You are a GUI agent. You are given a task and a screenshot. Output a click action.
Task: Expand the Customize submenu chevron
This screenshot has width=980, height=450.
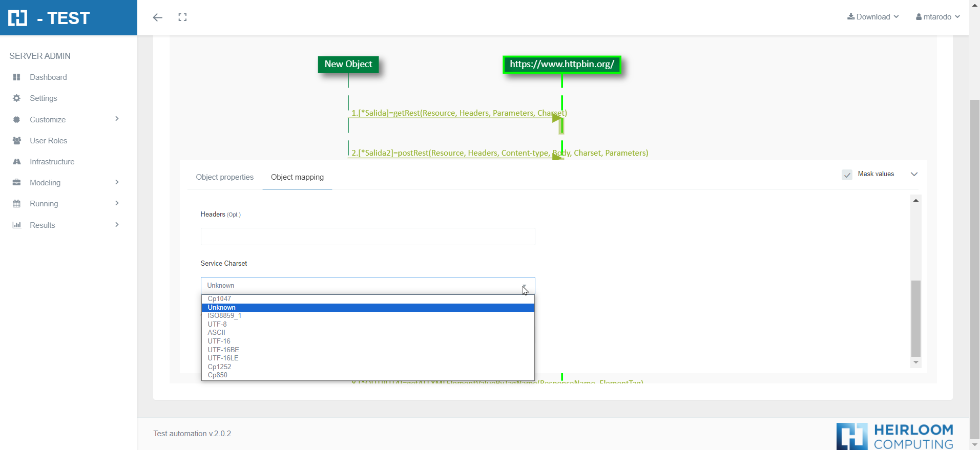[x=117, y=119]
